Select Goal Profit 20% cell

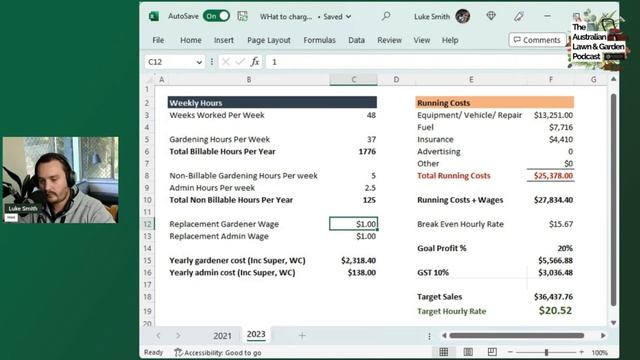point(551,248)
